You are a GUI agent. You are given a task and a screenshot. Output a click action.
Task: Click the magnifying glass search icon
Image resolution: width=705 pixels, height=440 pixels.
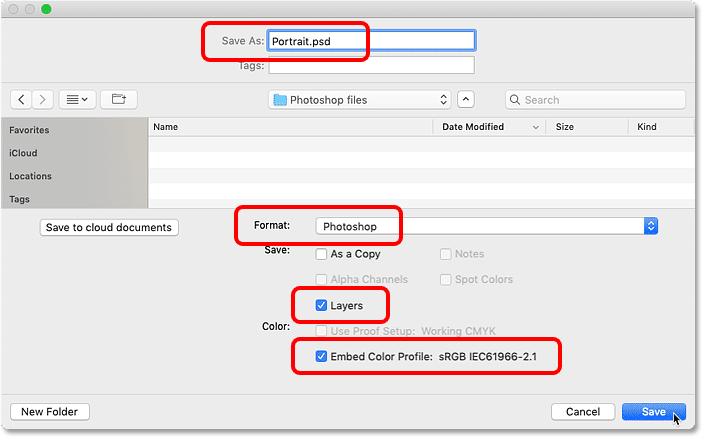tap(515, 100)
